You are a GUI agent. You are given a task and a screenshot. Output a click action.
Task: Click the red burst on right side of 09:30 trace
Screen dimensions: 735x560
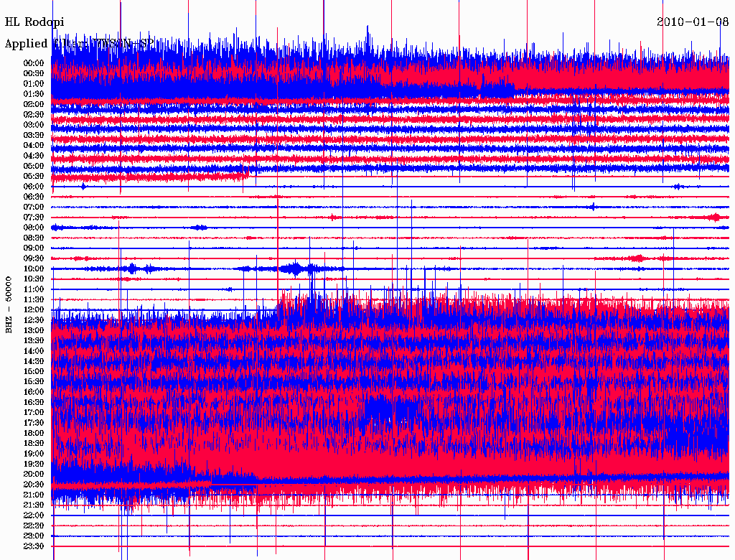(x=636, y=258)
